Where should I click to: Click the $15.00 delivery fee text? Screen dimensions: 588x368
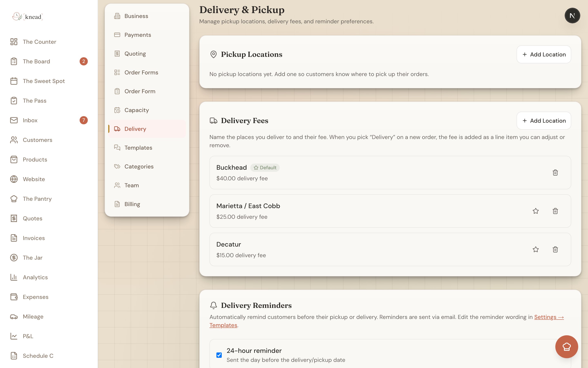241,255
